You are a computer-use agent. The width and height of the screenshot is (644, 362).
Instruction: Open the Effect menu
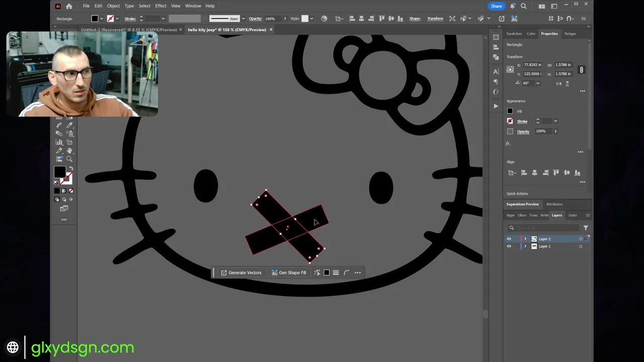tap(160, 6)
